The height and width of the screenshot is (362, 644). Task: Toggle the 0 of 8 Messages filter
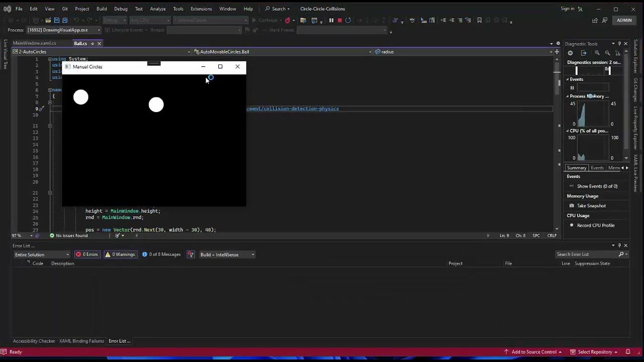point(161,254)
